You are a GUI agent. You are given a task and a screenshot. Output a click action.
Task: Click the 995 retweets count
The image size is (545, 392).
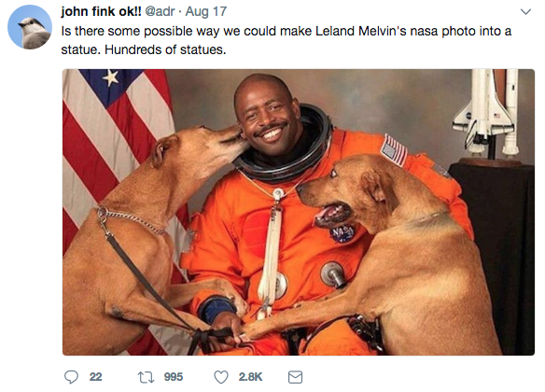point(174,377)
